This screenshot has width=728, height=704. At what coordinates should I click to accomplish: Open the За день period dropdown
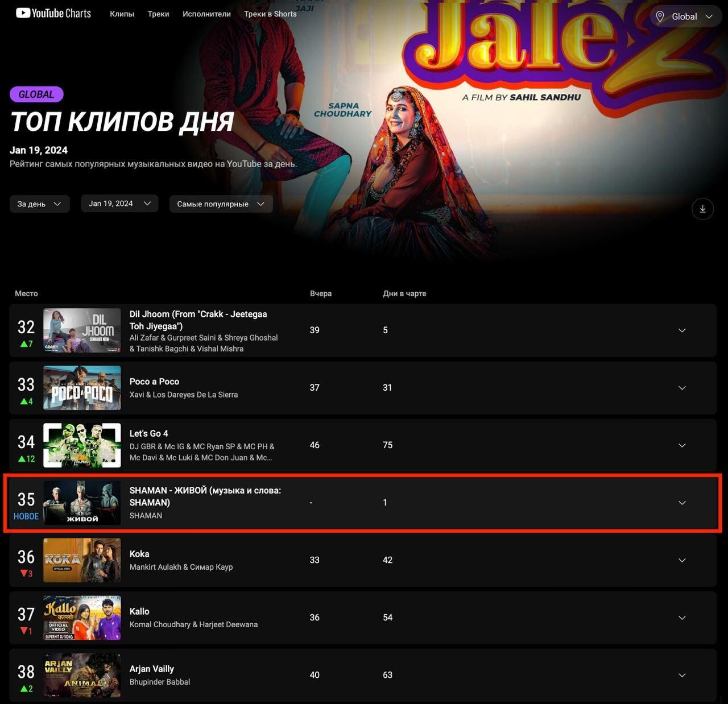(39, 204)
